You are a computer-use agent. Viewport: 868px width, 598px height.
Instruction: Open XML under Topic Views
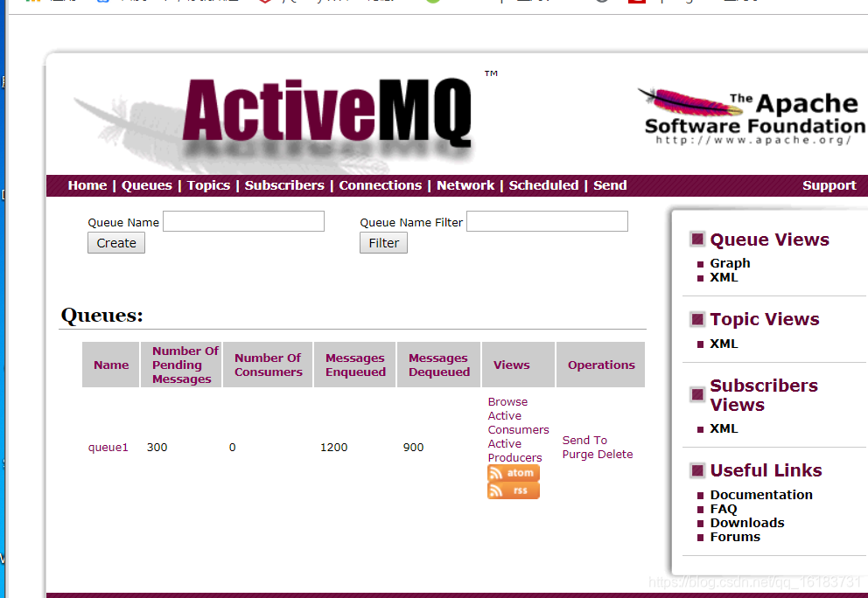tap(724, 344)
